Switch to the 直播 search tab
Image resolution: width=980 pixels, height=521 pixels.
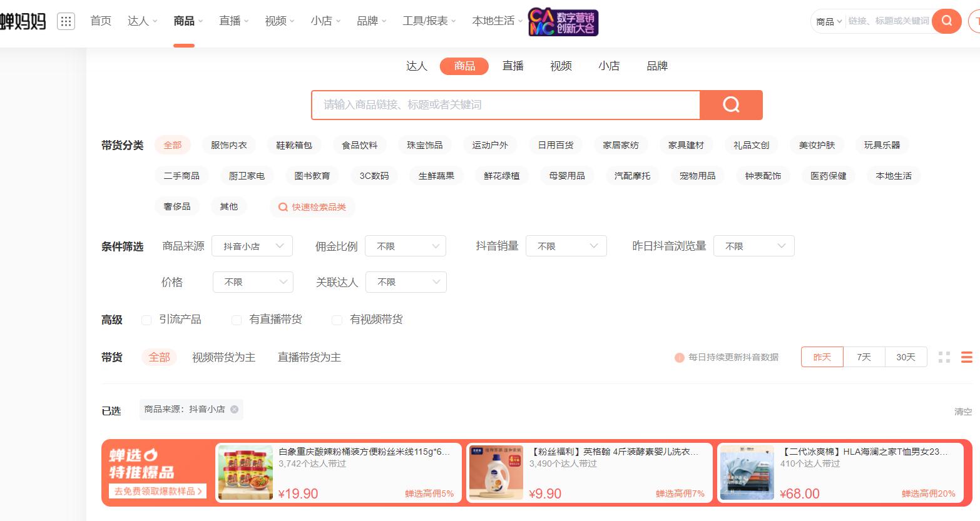click(x=513, y=66)
